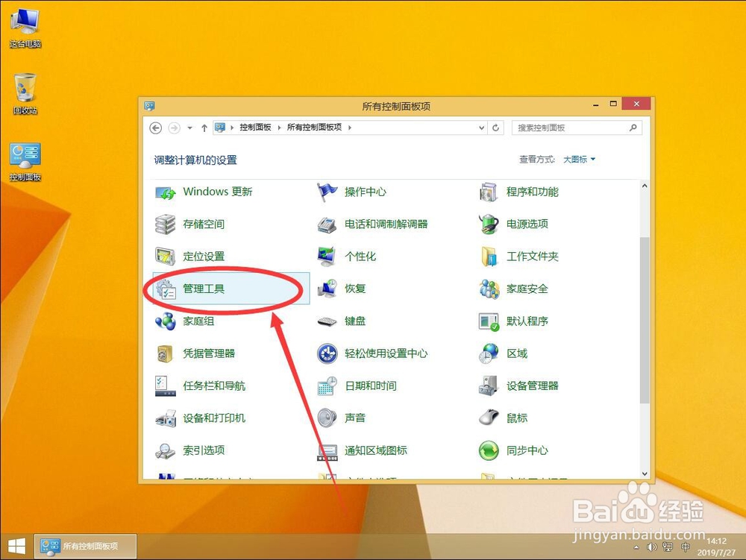Open the 索引选项 icon
746x560 pixels.
coord(166,450)
